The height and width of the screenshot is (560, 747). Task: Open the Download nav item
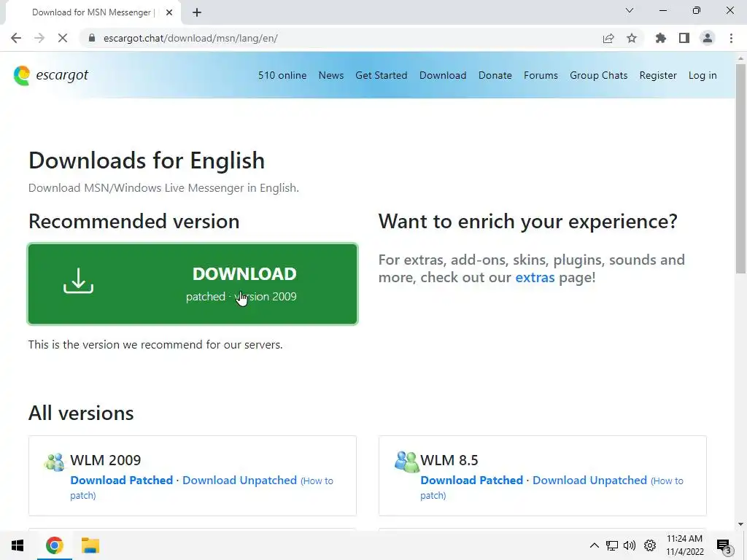(443, 75)
